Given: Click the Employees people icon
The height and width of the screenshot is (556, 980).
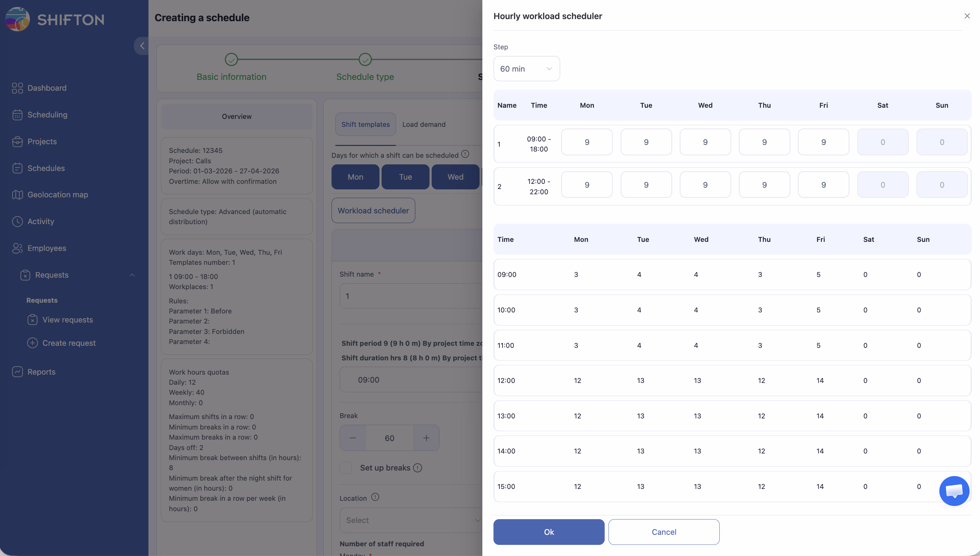Looking at the screenshot, I should [17, 248].
